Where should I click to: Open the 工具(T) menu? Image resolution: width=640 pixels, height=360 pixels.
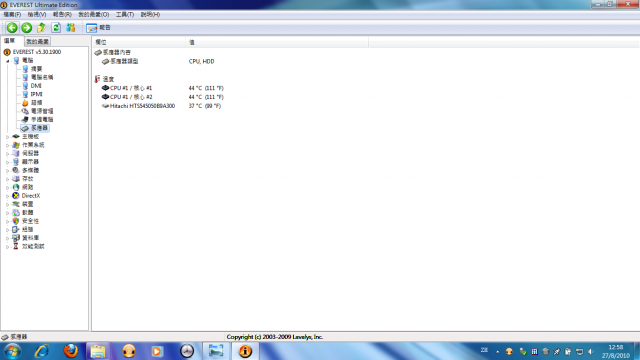124,14
